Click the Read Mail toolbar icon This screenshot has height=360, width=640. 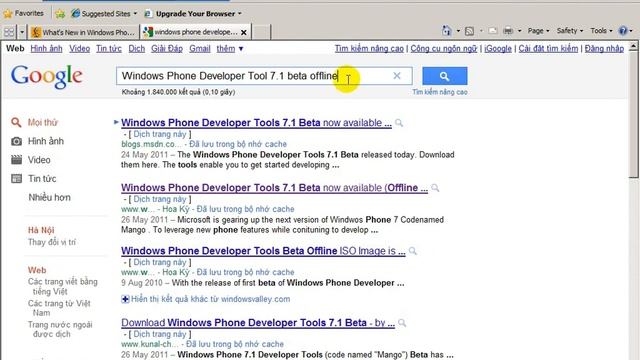coord(493,31)
